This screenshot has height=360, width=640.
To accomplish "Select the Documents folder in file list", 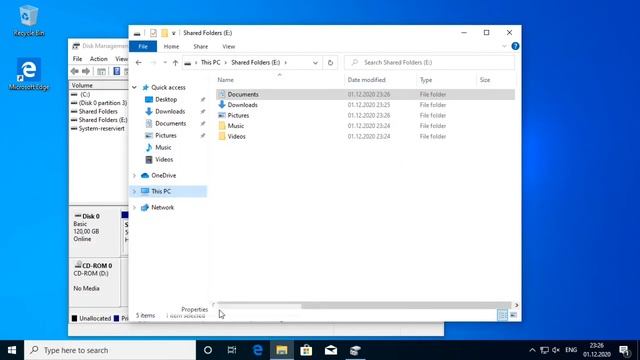I will [365, 94].
